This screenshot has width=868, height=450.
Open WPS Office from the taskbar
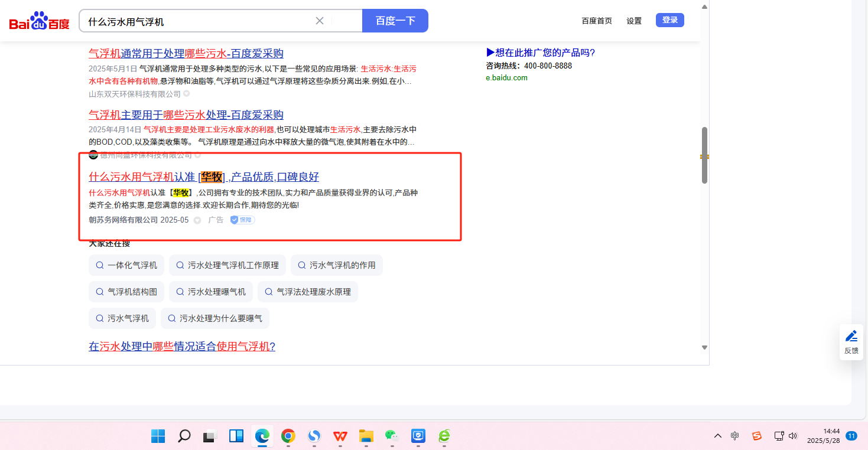(x=340, y=436)
